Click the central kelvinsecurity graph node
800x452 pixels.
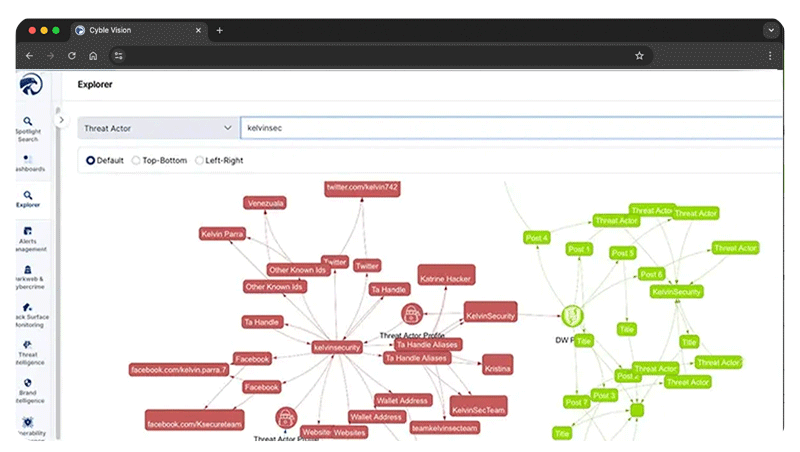337,347
